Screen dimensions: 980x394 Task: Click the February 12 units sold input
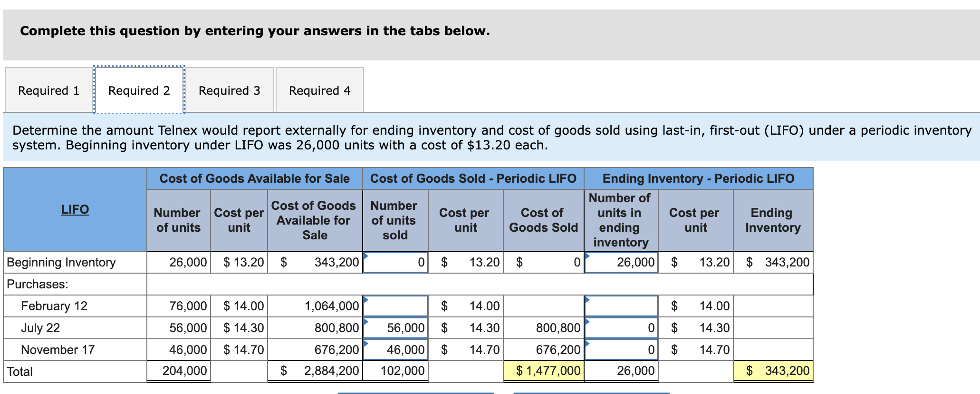click(395, 306)
